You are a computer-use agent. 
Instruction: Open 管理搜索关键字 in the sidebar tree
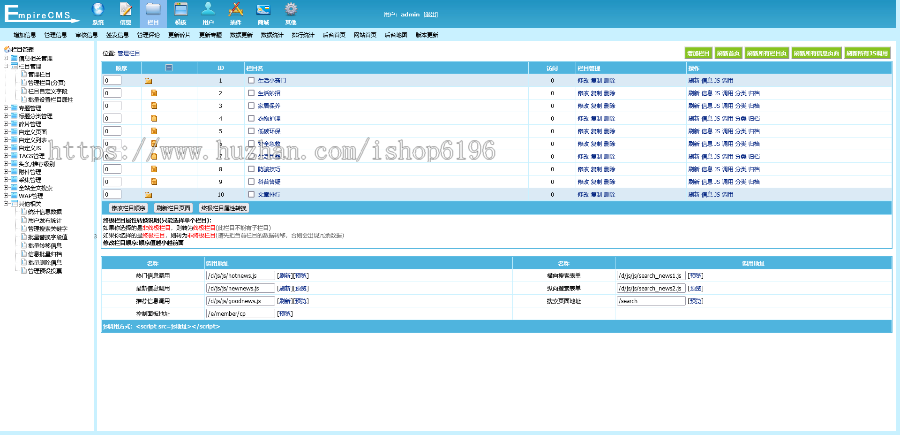coord(48,228)
